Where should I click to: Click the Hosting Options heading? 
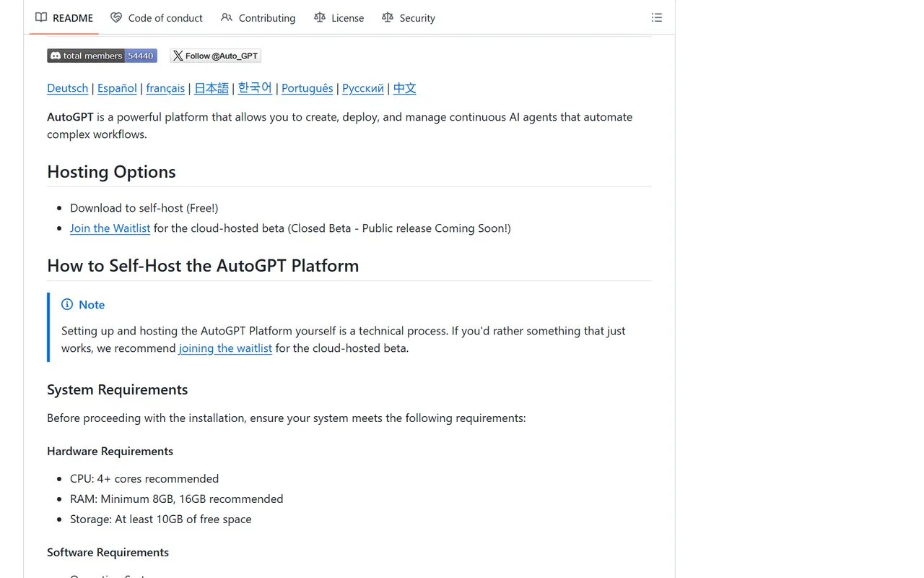(111, 172)
